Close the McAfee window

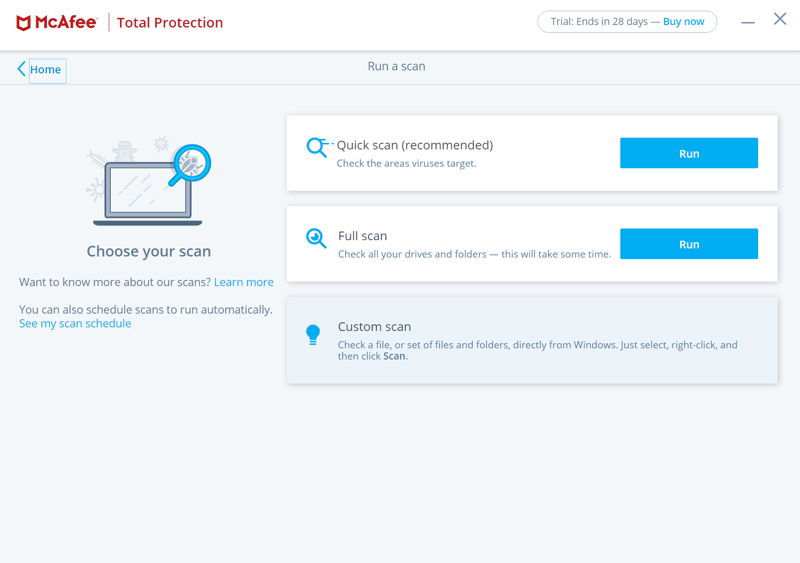[780, 19]
